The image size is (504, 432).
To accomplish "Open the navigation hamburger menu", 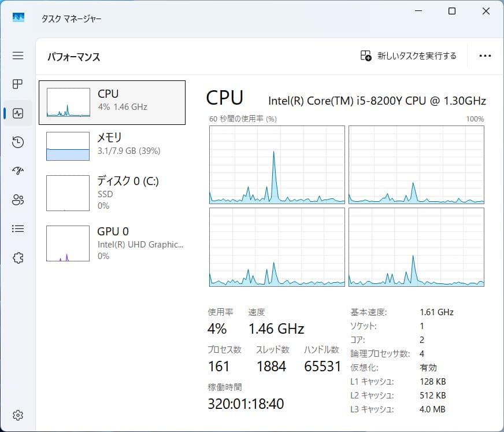I will coord(17,56).
